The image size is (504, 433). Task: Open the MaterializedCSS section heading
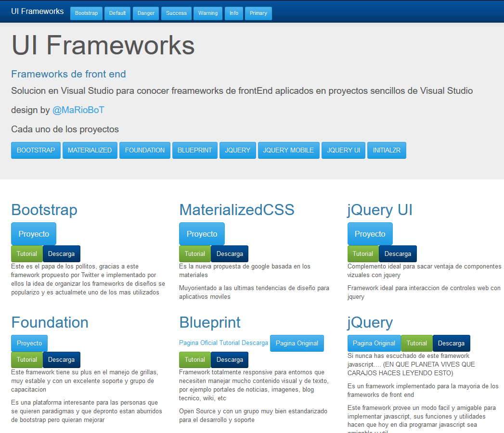(x=236, y=210)
